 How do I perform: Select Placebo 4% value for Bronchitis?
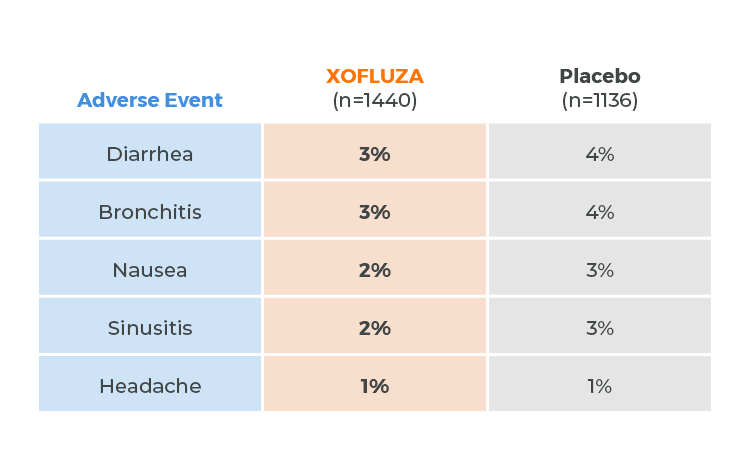600,212
